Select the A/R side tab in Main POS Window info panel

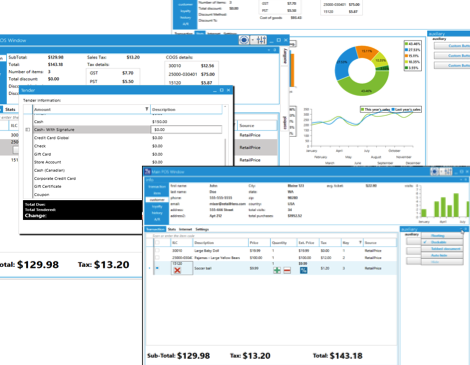157,219
